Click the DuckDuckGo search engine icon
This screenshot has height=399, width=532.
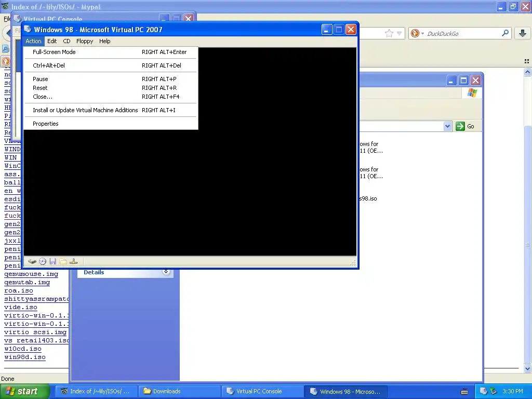tap(415, 33)
